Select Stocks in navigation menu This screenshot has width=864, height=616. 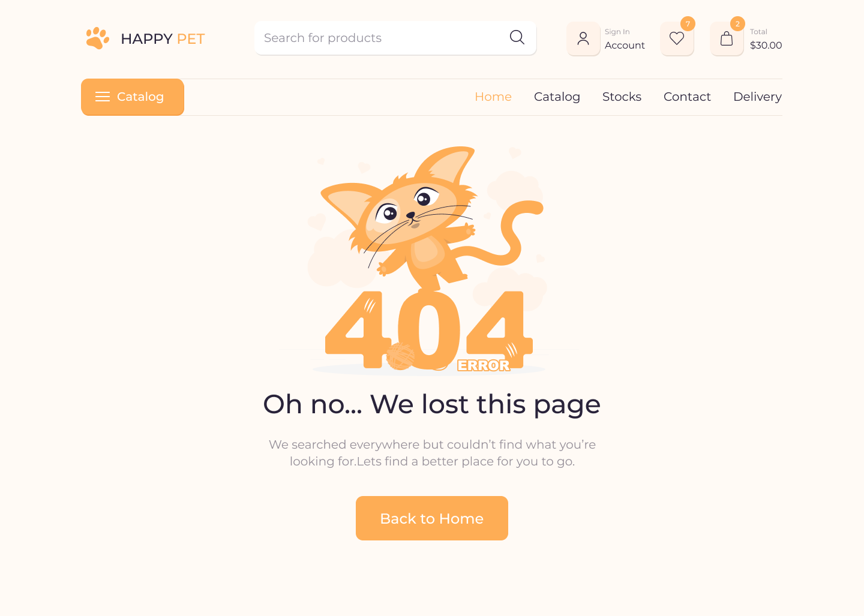(x=622, y=97)
